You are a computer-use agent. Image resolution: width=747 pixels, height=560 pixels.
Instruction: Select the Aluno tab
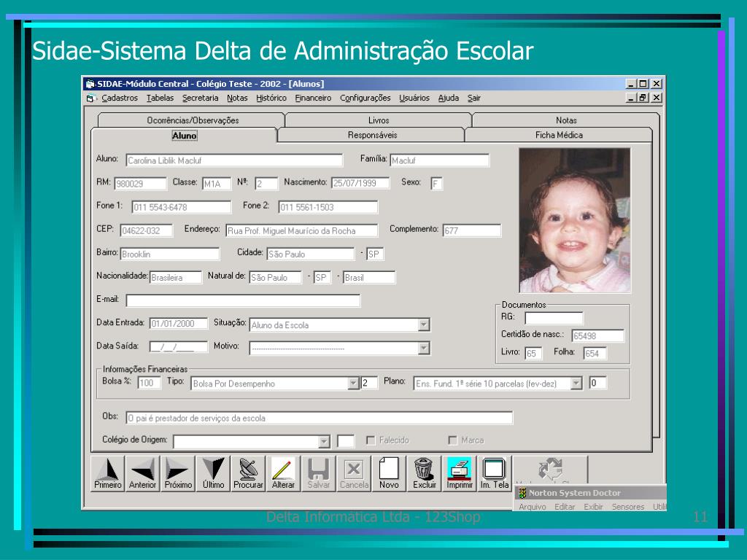(185, 136)
